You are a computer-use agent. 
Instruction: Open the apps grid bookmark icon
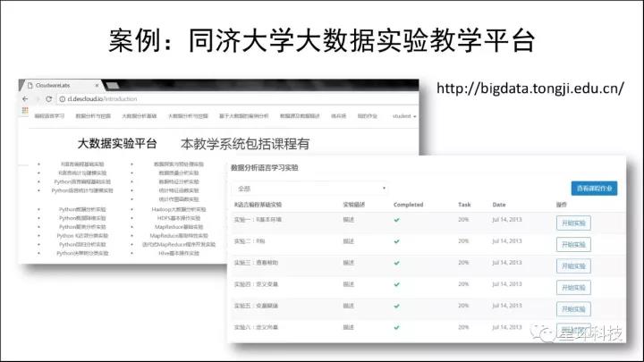click(25, 110)
